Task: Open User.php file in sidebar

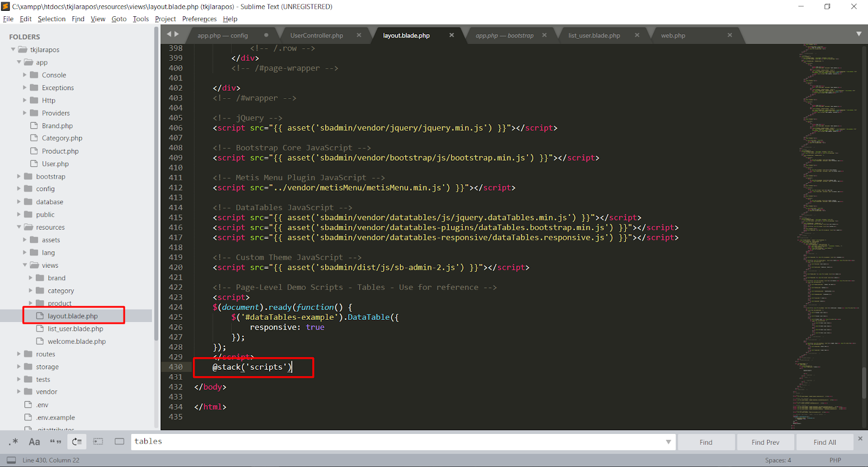Action: click(55, 164)
